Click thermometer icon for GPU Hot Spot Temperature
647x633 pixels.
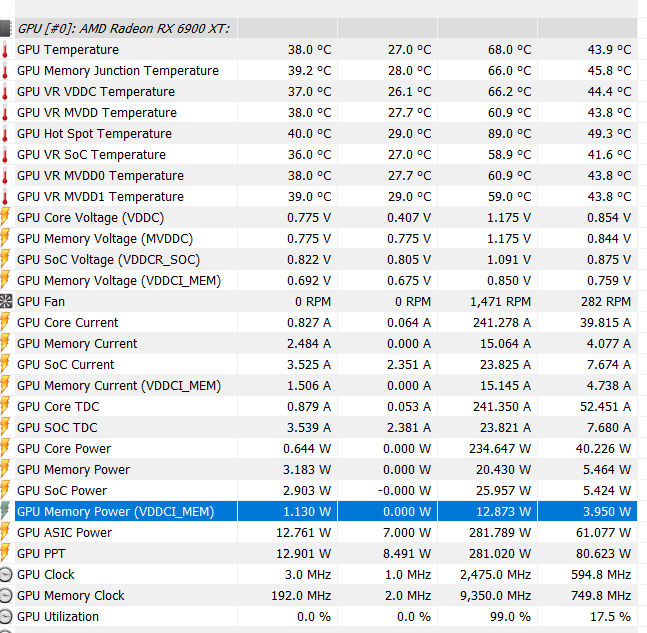pos(5,134)
